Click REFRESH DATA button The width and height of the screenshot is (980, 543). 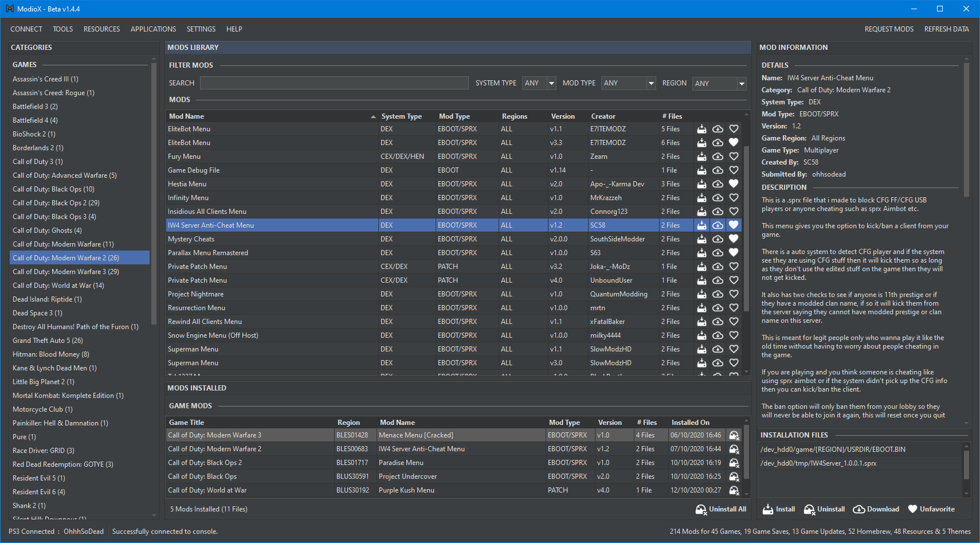click(947, 29)
